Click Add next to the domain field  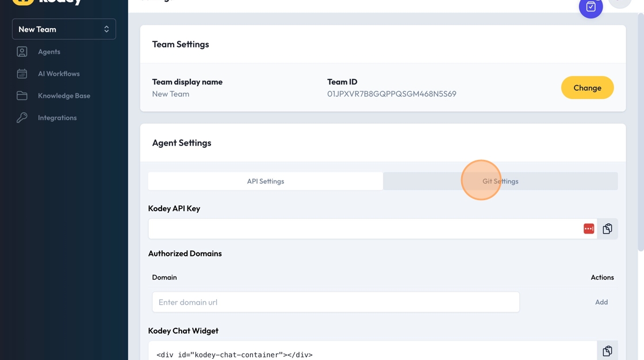[601, 302]
